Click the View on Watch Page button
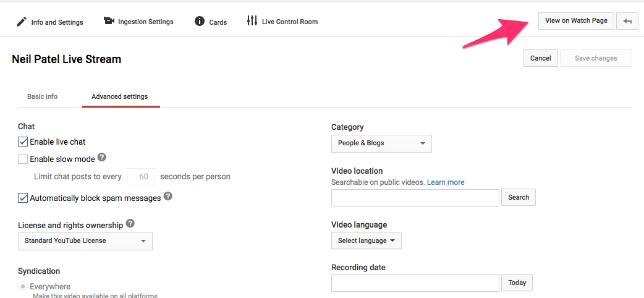 (576, 21)
